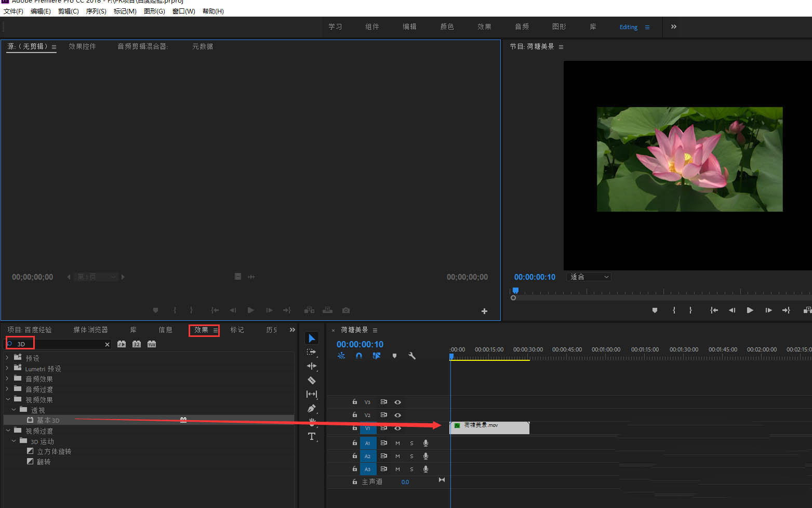This screenshot has width=812, height=508.
Task: Go to In point in Program monitor
Action: (714, 310)
